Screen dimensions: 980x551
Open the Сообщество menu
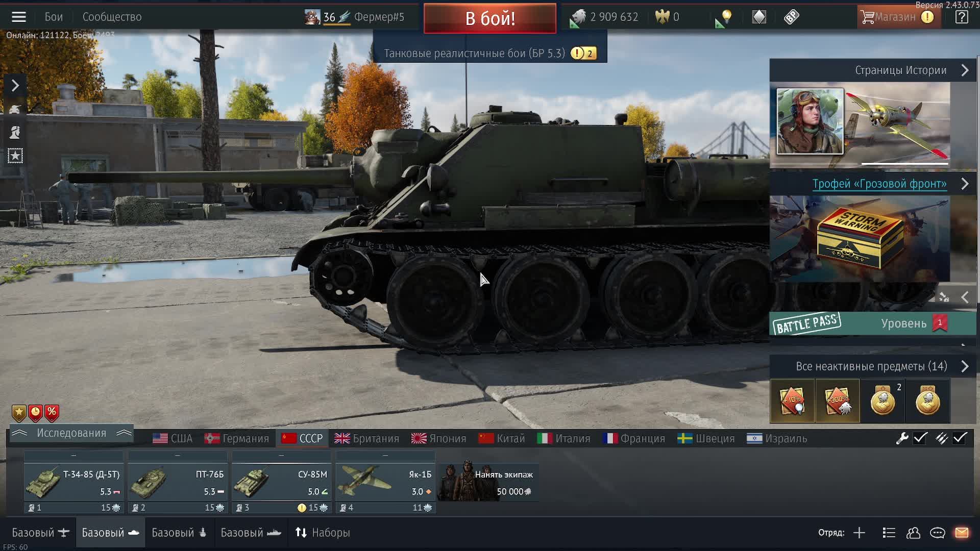112,17
